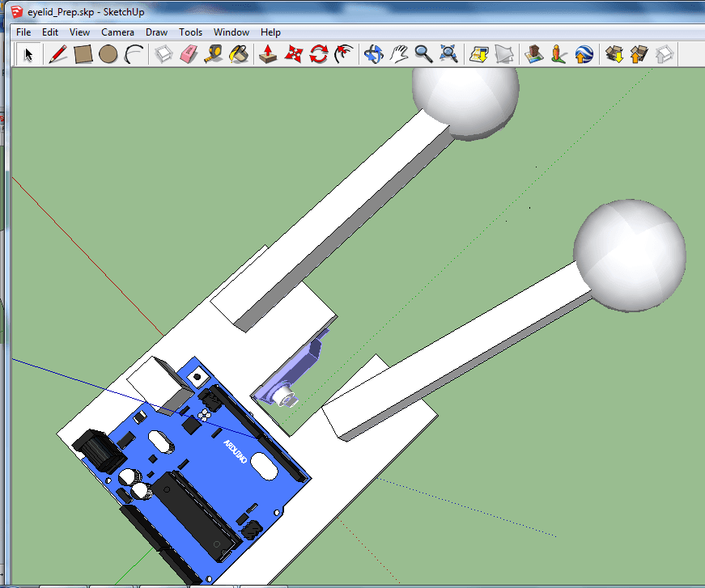Select the Line pencil tool
The width and height of the screenshot is (705, 588).
[58, 53]
